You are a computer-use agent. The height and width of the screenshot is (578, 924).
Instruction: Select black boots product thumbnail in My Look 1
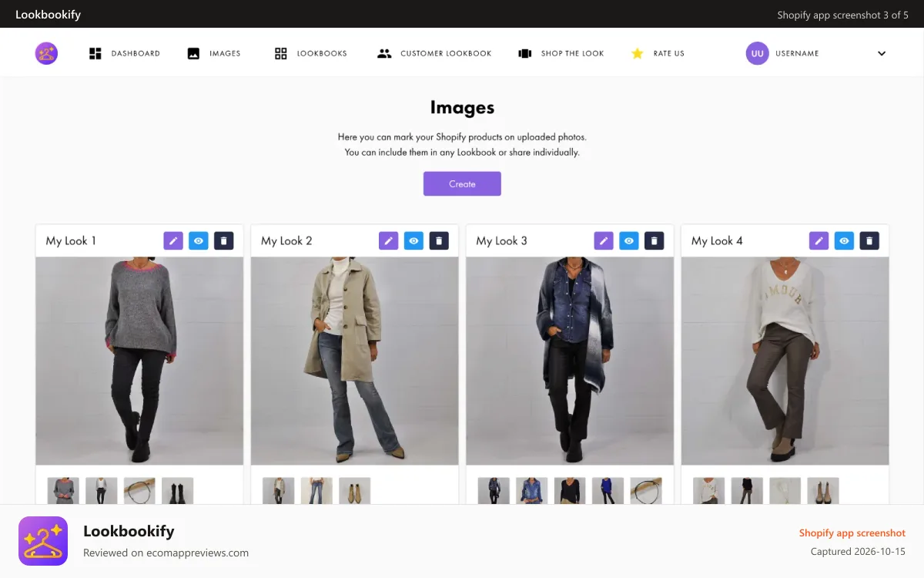178,491
